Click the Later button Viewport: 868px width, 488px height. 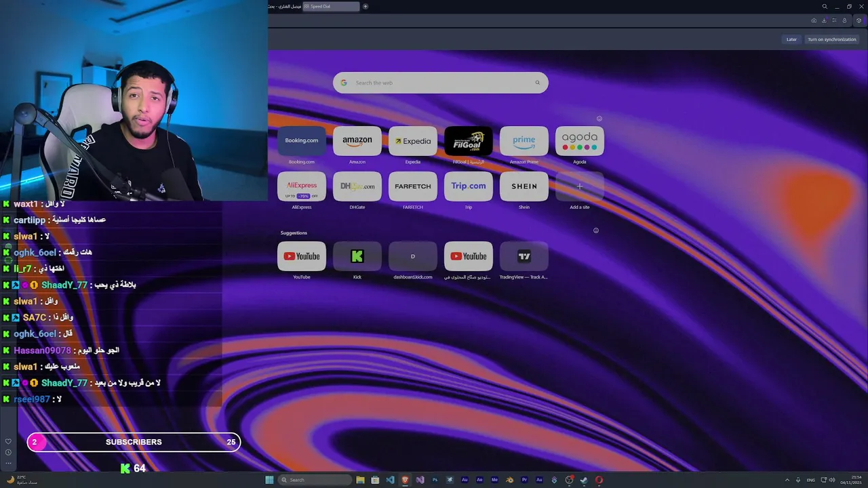pyautogui.click(x=791, y=39)
